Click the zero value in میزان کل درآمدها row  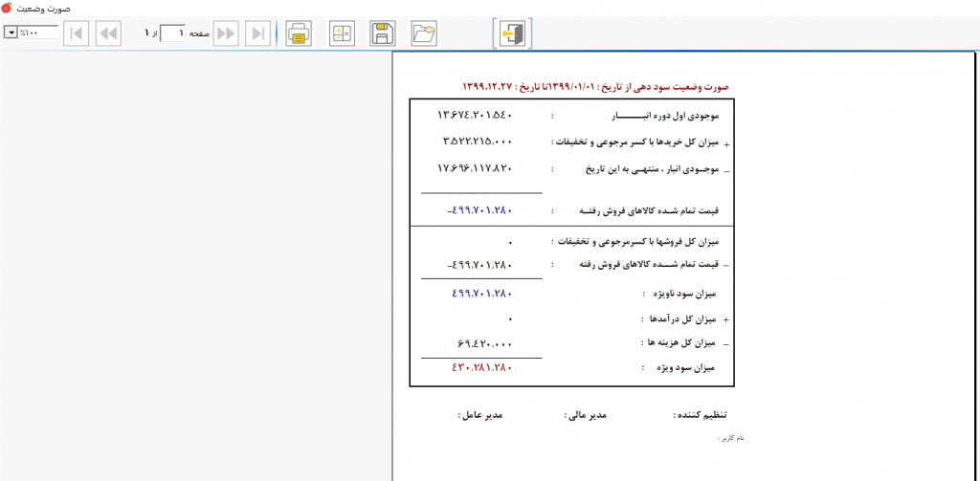511,319
